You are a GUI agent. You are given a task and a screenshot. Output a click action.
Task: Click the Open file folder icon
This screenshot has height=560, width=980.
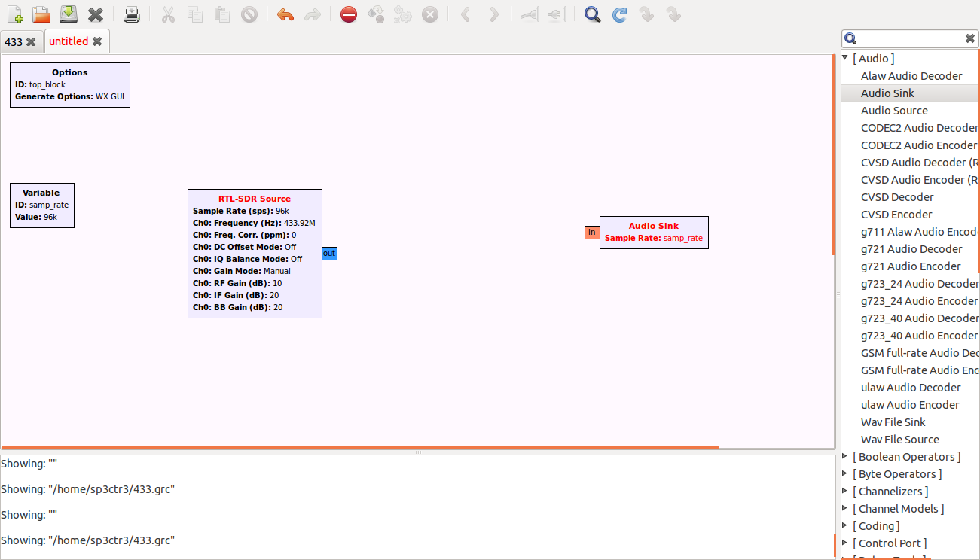point(41,14)
